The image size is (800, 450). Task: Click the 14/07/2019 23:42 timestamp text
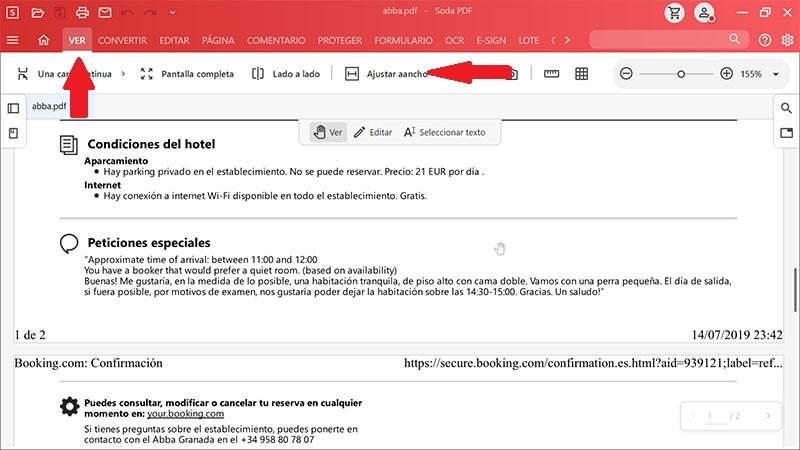(x=737, y=335)
